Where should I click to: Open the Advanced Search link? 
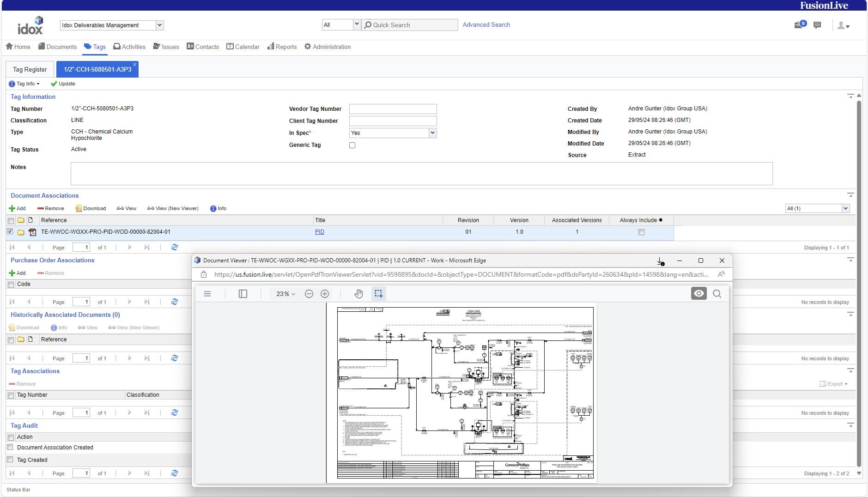[486, 25]
